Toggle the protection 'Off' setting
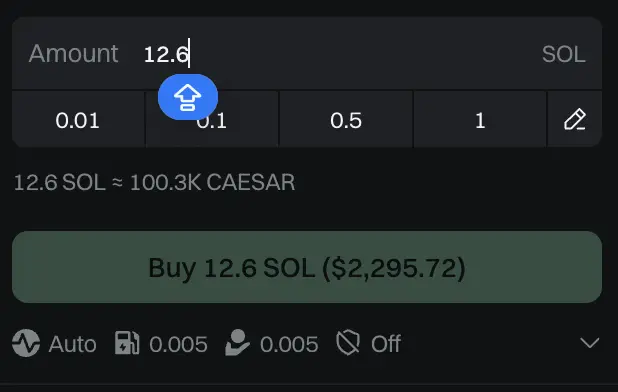 tap(385, 344)
